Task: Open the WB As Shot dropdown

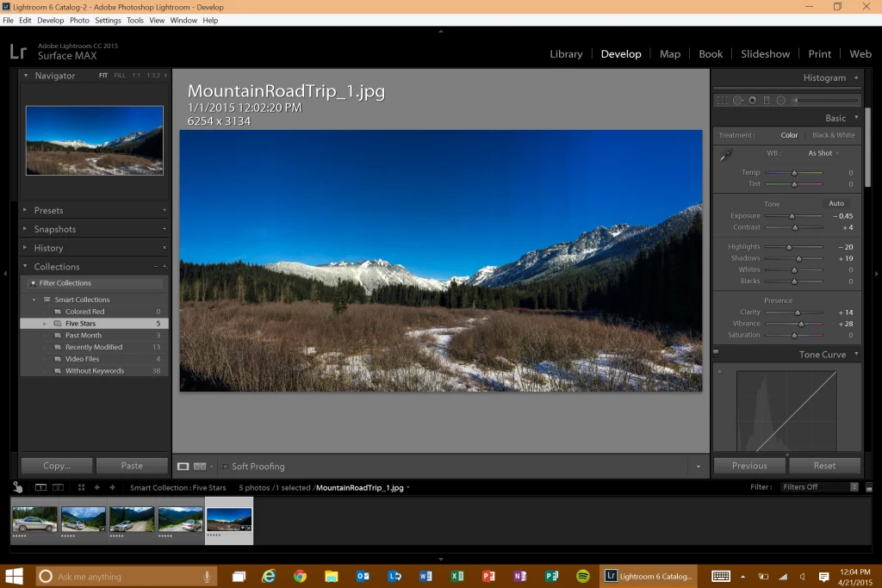Action: (823, 153)
